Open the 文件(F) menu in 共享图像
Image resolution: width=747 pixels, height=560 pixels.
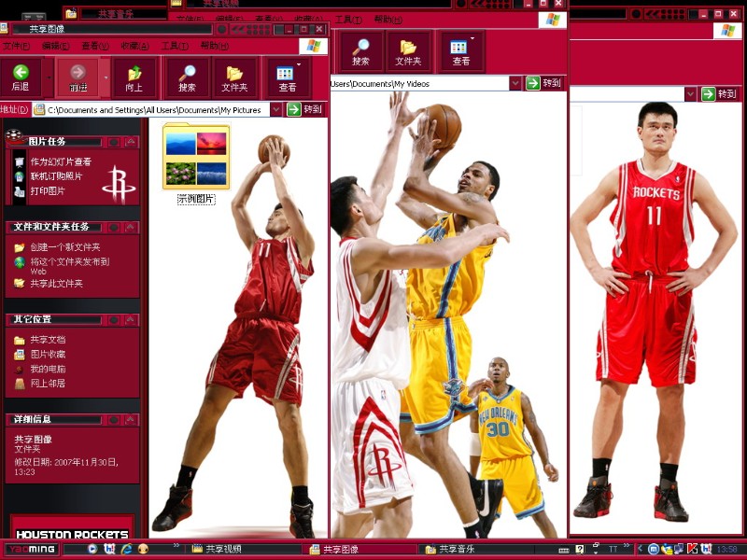point(16,46)
